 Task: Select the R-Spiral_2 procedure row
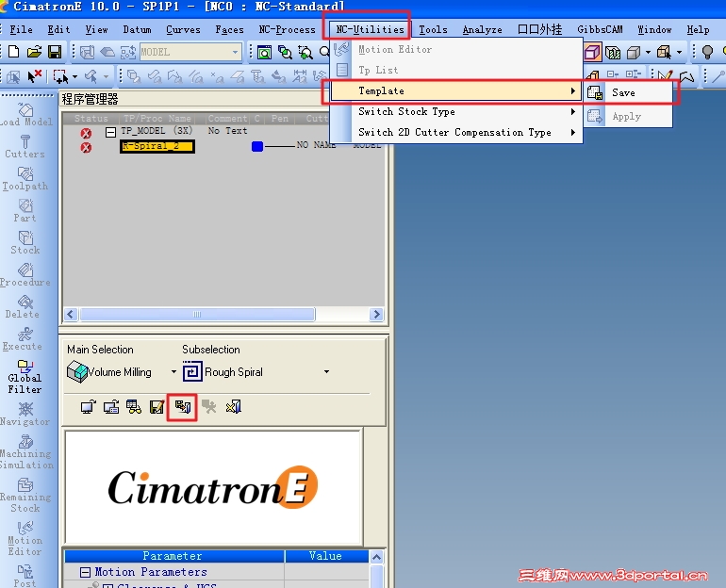(157, 147)
